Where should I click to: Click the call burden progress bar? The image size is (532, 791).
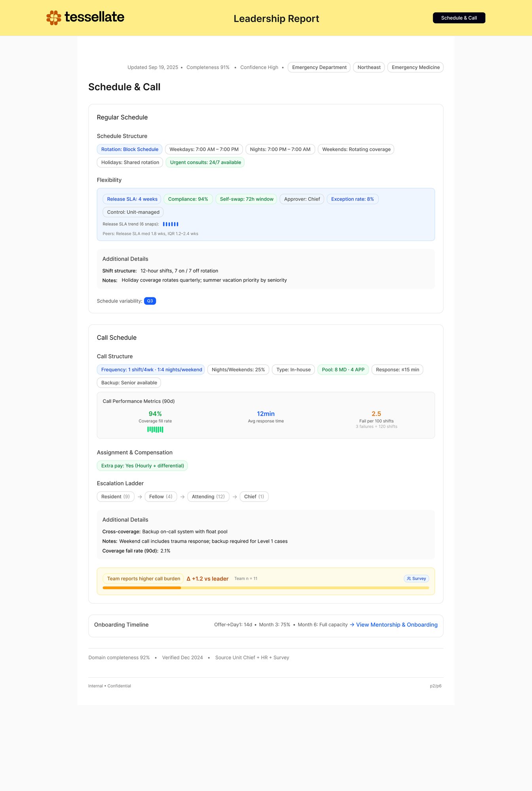265,588
